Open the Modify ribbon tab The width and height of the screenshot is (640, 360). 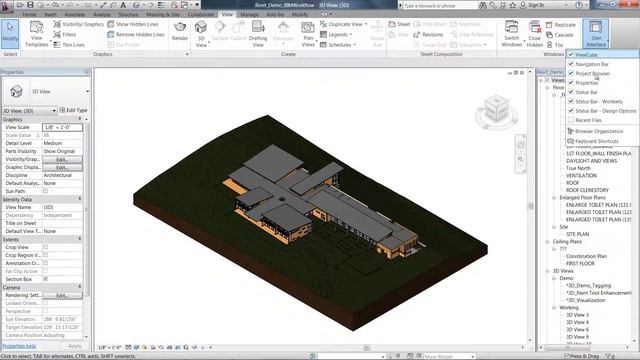[299, 14]
